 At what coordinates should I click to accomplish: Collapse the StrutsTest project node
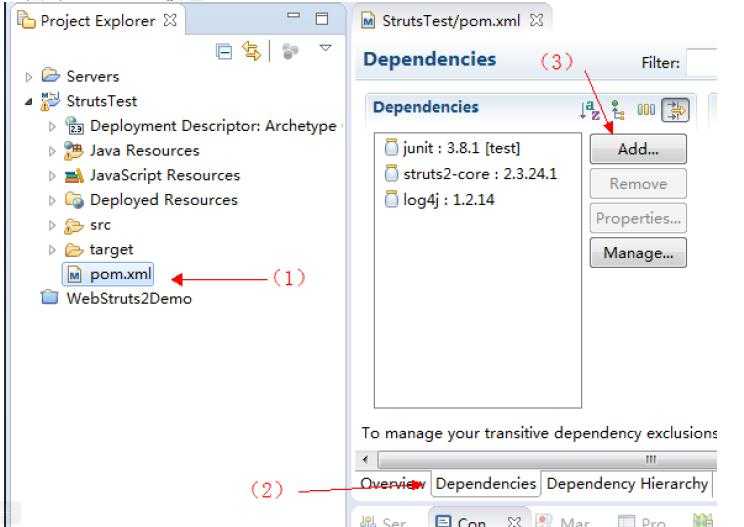(28, 102)
